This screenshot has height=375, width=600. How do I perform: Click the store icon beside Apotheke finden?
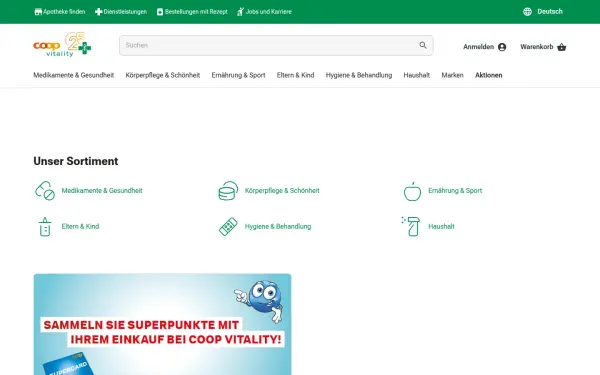(x=38, y=12)
